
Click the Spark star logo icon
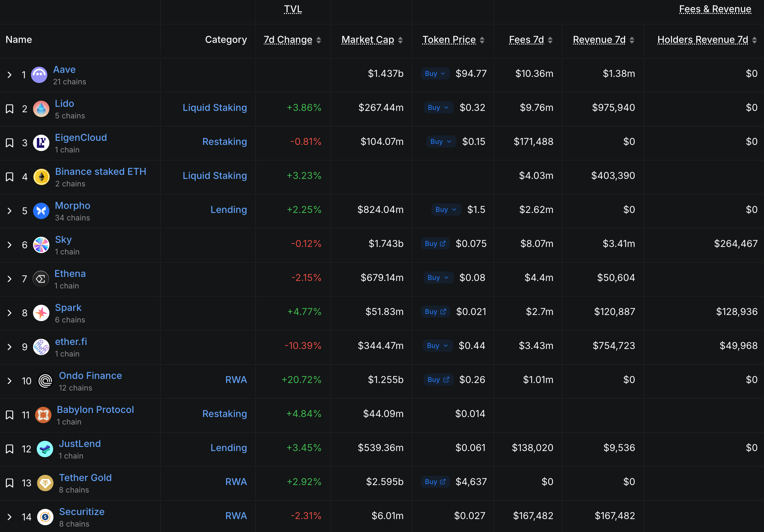point(41,313)
